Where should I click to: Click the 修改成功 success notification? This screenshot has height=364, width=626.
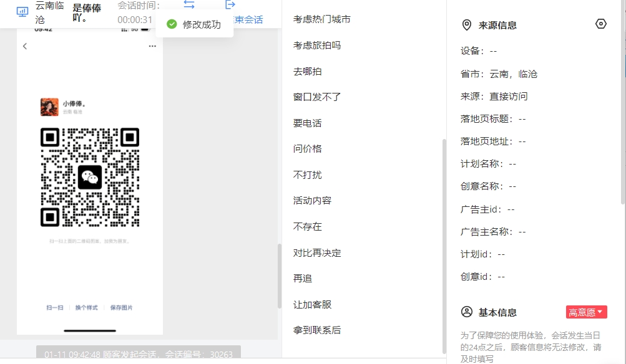pos(194,25)
